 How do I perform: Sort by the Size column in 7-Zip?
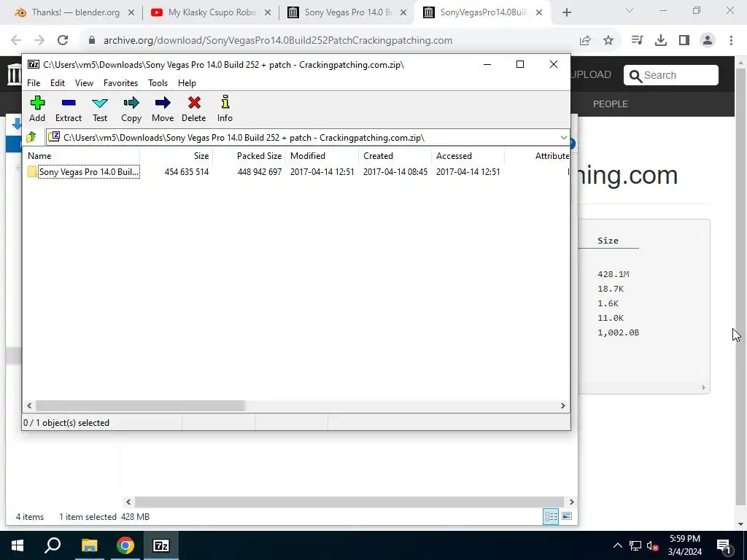tap(177, 156)
